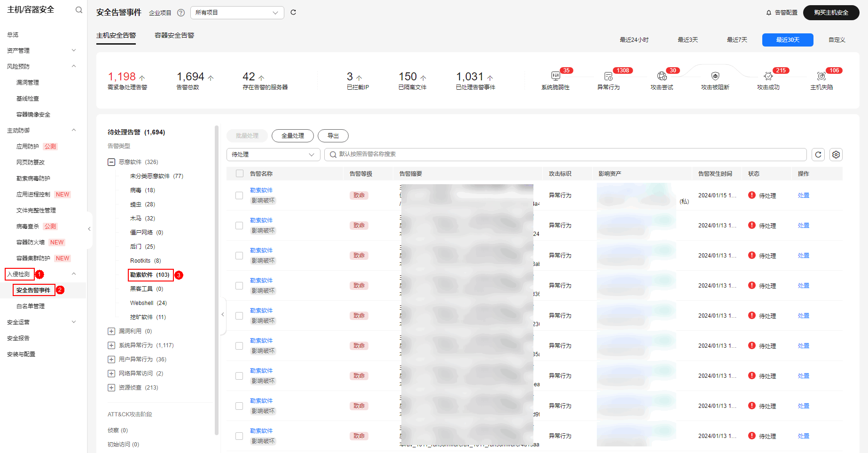Select the 最近7天 time range
Image resolution: width=868 pixels, height=453 pixels.
tap(737, 40)
